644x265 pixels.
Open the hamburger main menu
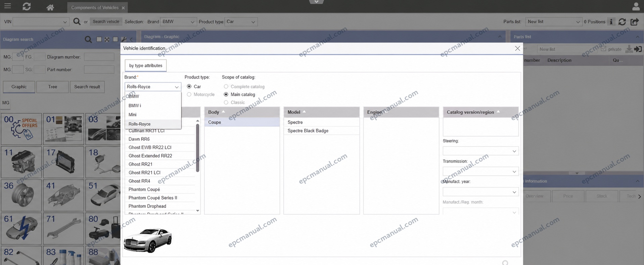coord(7,6)
